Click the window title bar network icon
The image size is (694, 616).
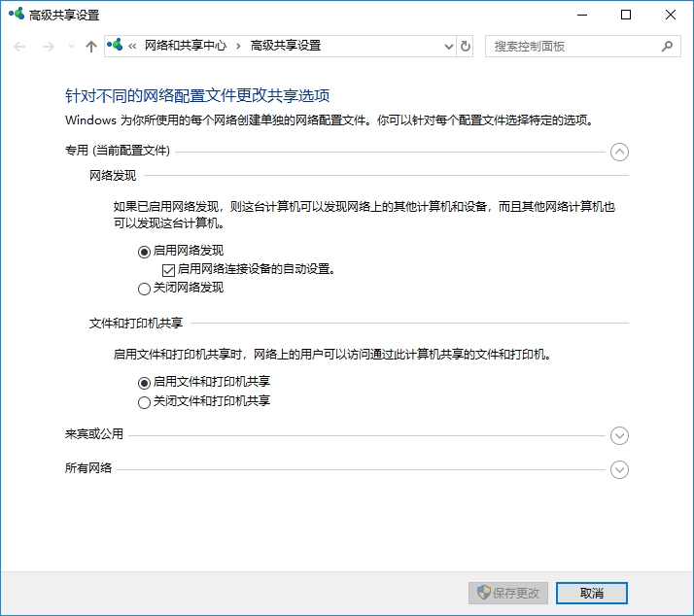[x=17, y=14]
